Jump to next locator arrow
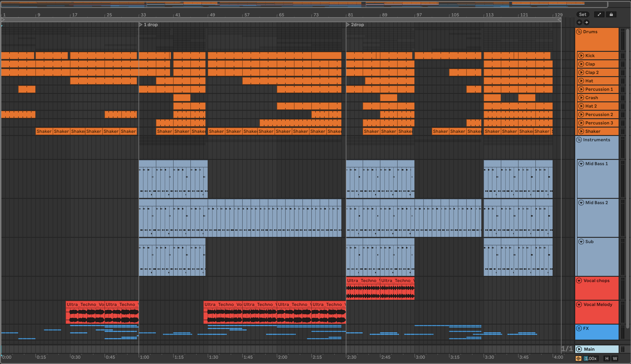Screen dimensions: 631x364 [x=586, y=23]
